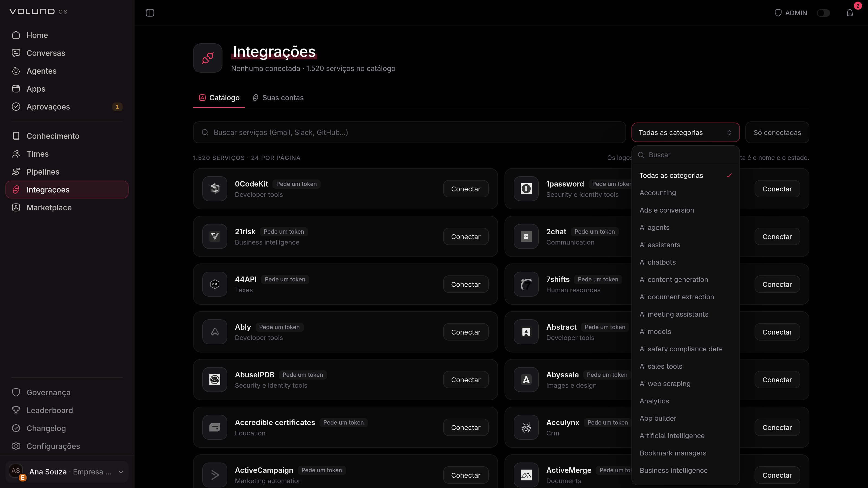
Task: Click the Ana Souza avatar
Action: point(16,471)
